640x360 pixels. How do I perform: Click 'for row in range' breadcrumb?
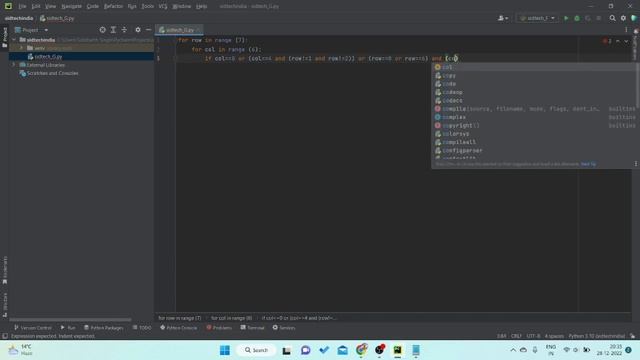pos(180,318)
